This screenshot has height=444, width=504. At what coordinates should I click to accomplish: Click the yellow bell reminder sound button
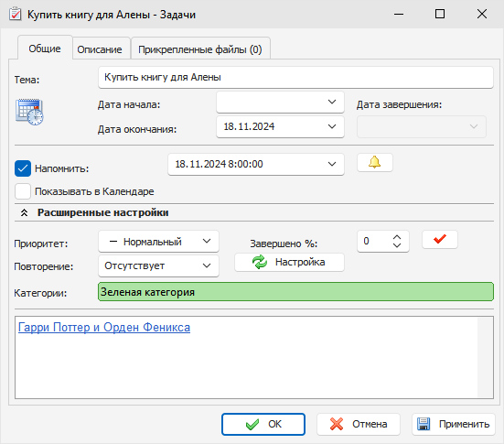point(374,162)
